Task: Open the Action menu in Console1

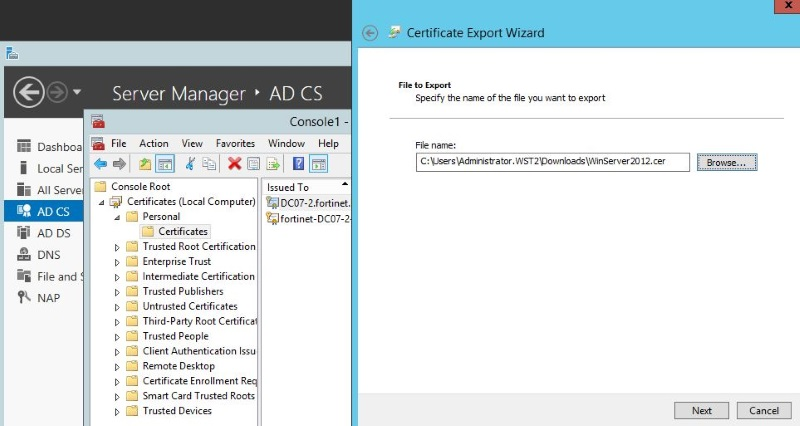Action: [154, 143]
